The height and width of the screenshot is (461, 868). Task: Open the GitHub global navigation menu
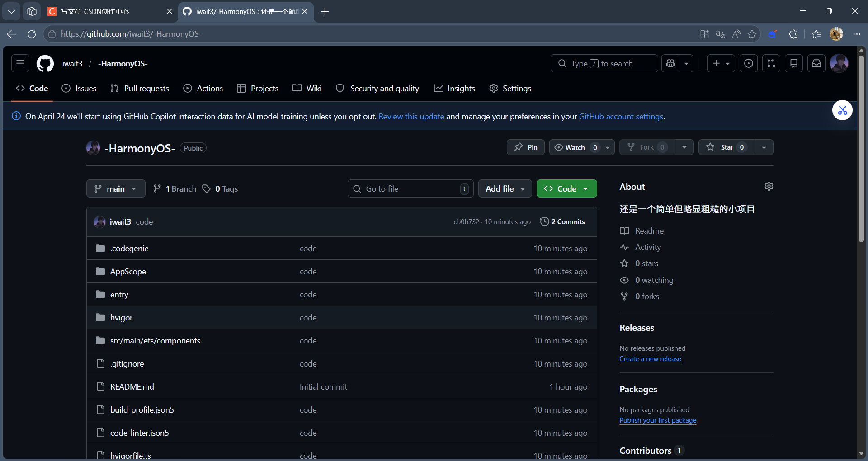pos(20,63)
